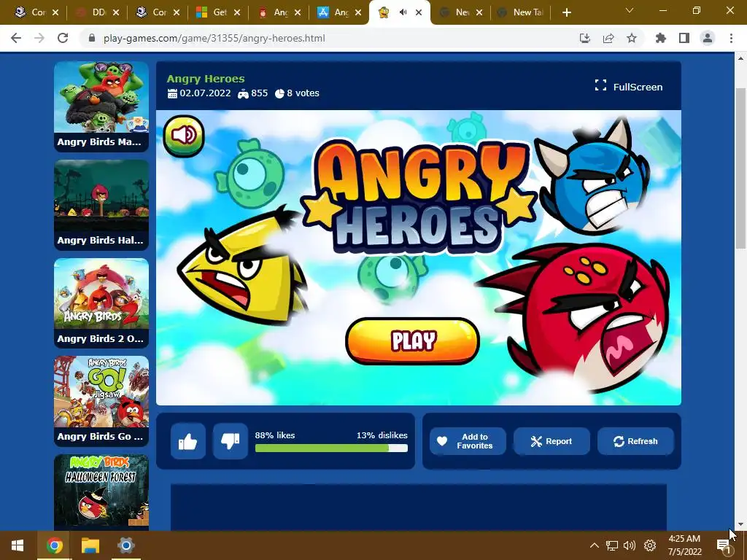Open the Angry Birds 2 O... game thumbnail

[x=101, y=303]
